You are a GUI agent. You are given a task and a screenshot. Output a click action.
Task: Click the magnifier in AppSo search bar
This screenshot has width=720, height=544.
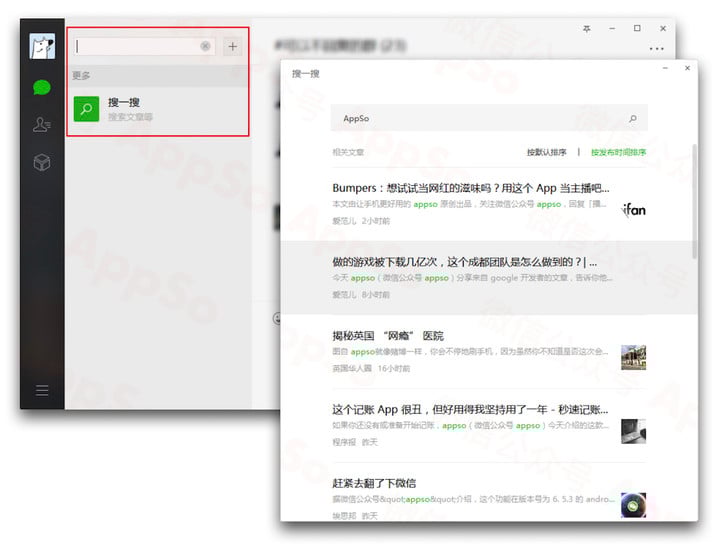[633, 118]
